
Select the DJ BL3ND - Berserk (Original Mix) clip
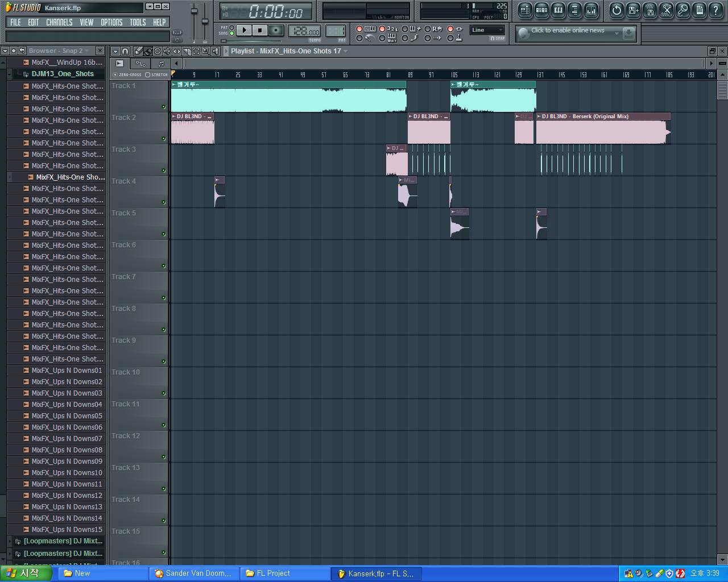tap(603, 128)
